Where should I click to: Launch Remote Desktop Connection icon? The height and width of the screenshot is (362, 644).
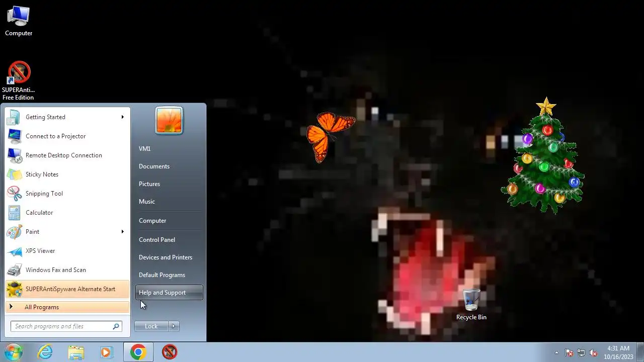click(14, 155)
